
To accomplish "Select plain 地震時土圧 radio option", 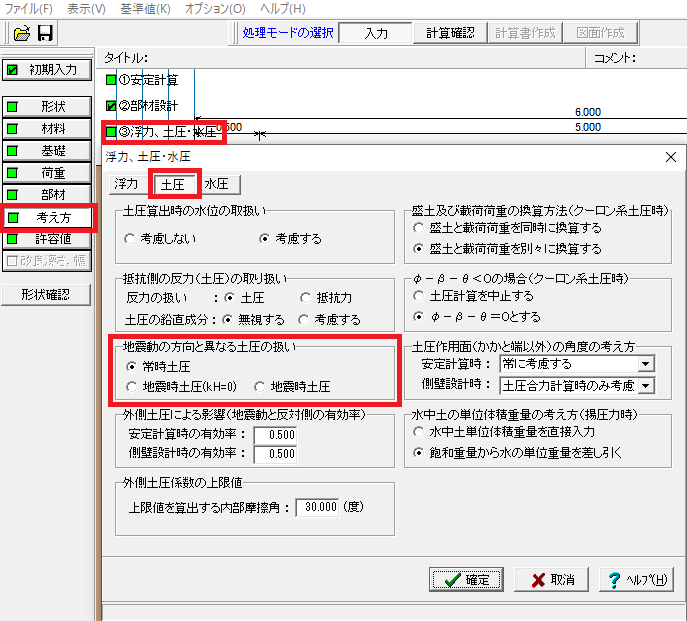I will point(292,387).
